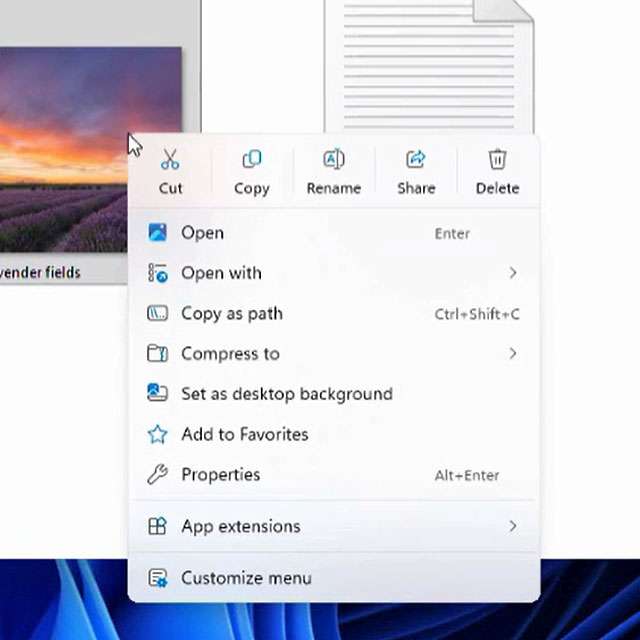
Task: Click the Share label text
Action: coord(416,188)
